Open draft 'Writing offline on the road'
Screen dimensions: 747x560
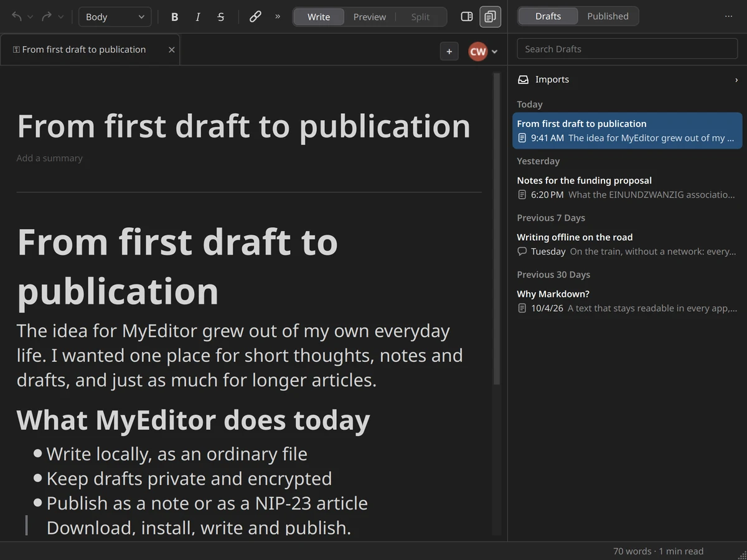coord(627,244)
